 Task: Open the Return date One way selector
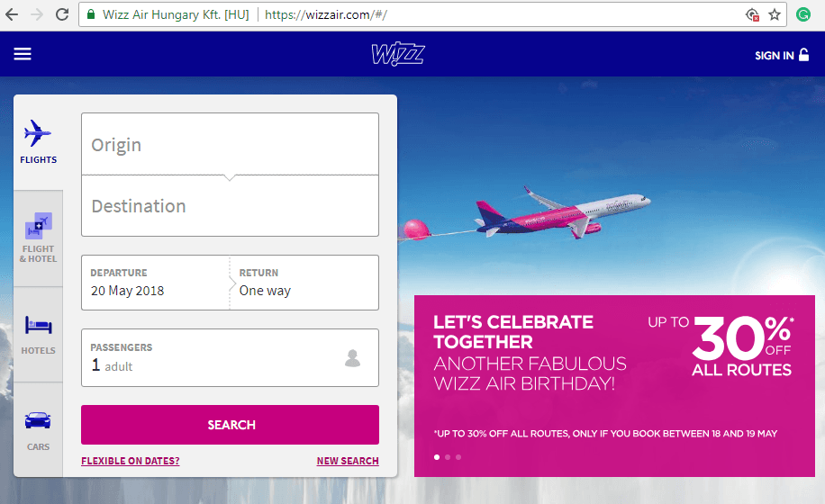[x=304, y=283]
